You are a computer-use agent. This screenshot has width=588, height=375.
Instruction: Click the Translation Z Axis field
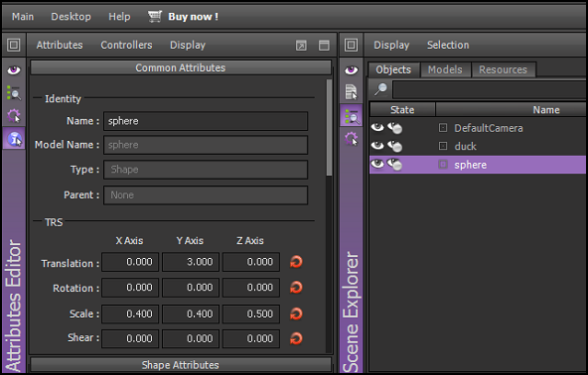click(x=251, y=262)
